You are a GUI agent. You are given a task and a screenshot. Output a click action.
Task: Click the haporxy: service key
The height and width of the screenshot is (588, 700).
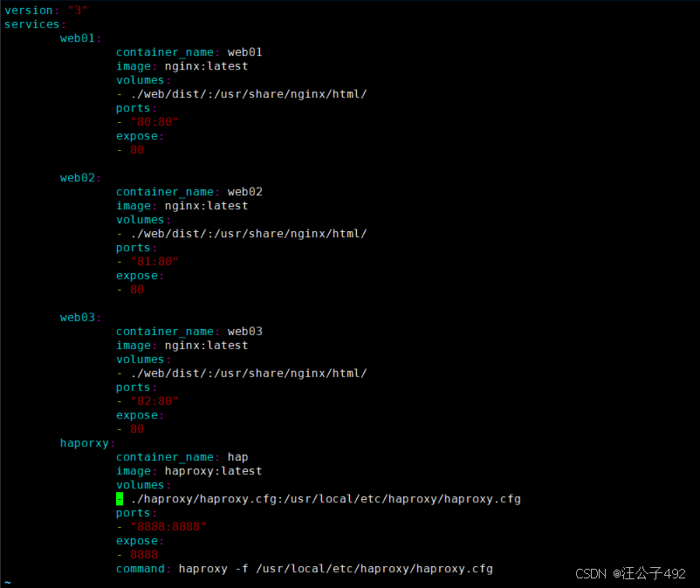87,443
